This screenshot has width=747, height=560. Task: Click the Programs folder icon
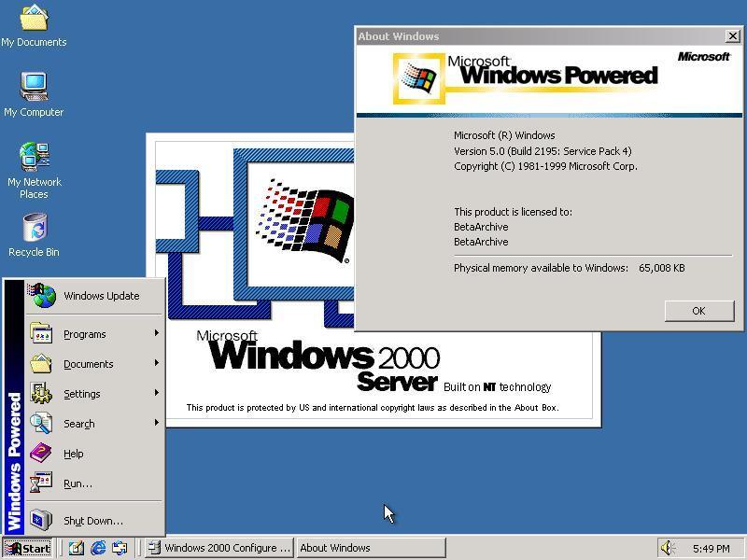[41, 333]
